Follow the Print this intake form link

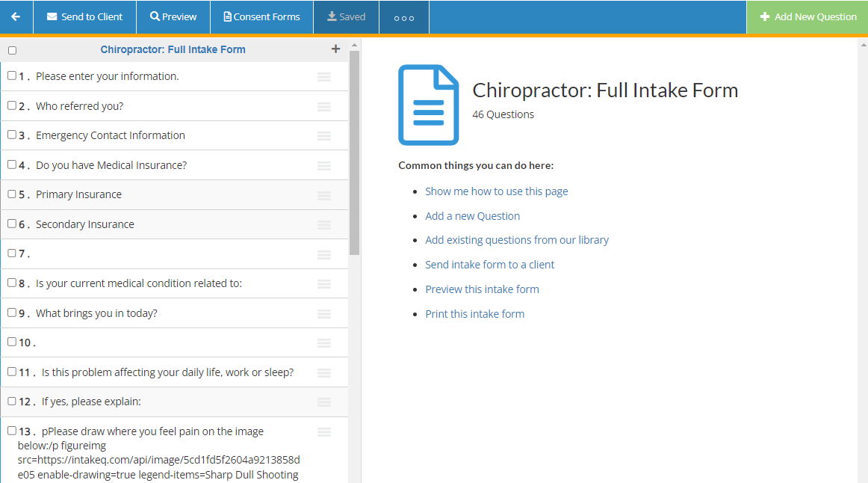point(474,314)
